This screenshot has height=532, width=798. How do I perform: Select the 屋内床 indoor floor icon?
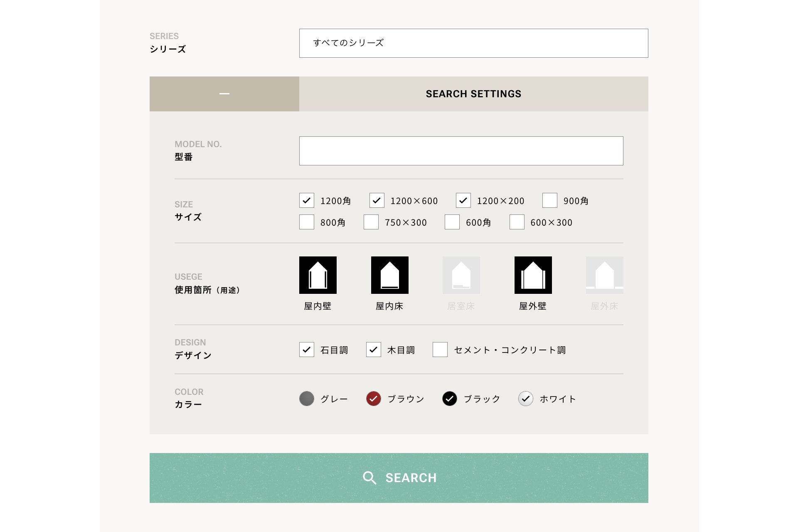(389, 275)
